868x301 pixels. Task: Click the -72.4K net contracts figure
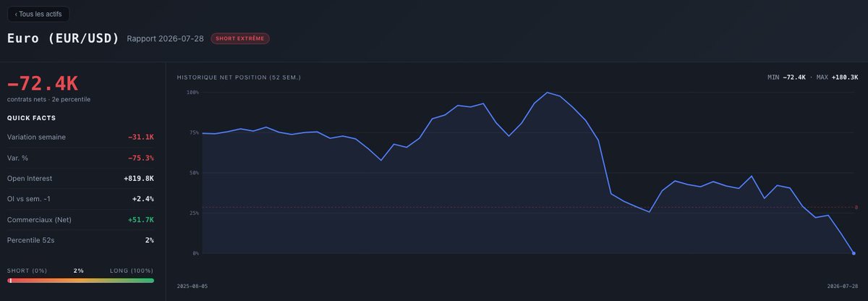pos(43,82)
